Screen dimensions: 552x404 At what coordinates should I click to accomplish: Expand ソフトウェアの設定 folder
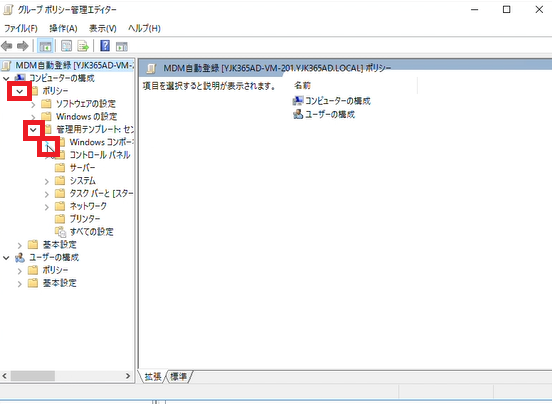[33, 104]
